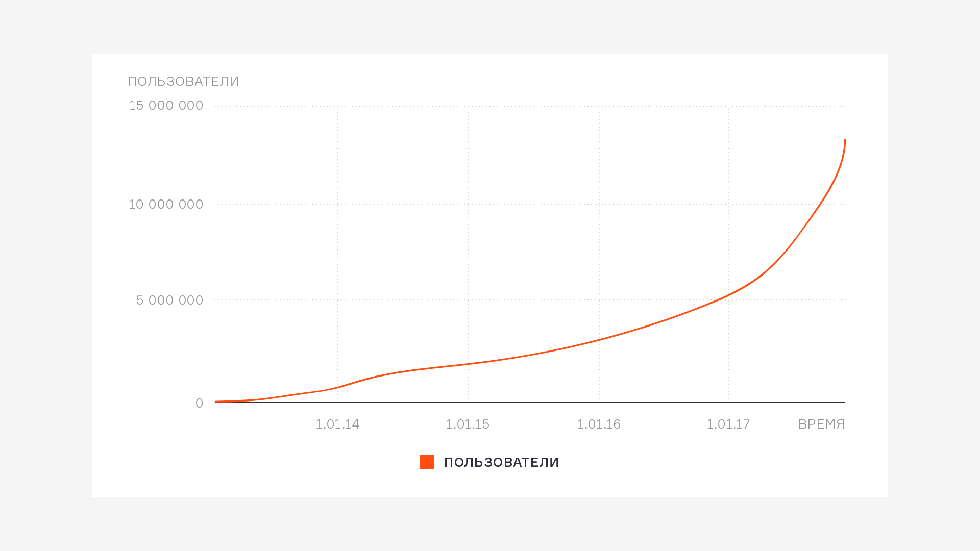Click the curve where it crosses the 1.01.16 gridline

tap(599, 340)
